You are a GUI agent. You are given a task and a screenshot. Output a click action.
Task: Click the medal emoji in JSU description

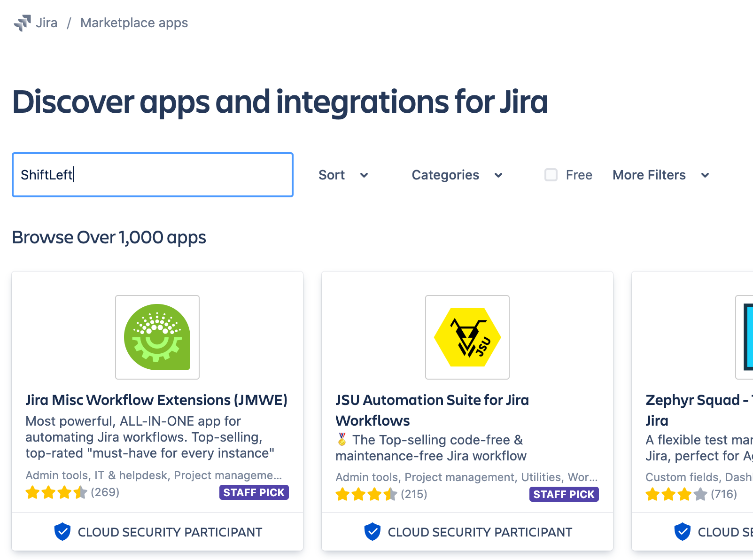(x=342, y=439)
